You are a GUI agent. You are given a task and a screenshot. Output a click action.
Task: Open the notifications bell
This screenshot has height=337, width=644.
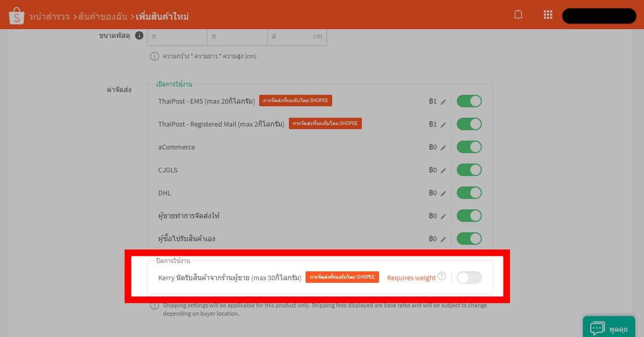tap(518, 15)
